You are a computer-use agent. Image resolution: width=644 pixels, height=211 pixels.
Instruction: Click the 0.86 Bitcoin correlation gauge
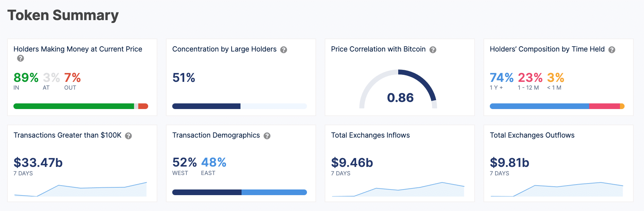point(398,89)
